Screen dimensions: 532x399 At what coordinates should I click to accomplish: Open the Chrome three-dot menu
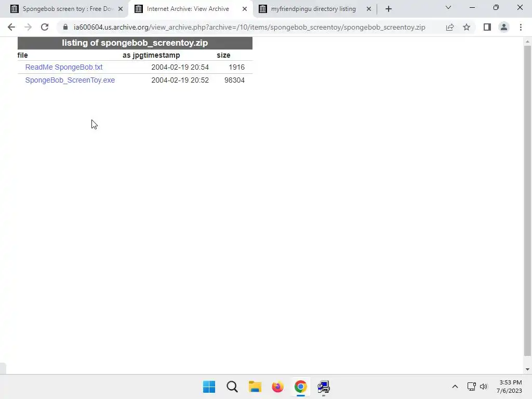click(x=521, y=27)
